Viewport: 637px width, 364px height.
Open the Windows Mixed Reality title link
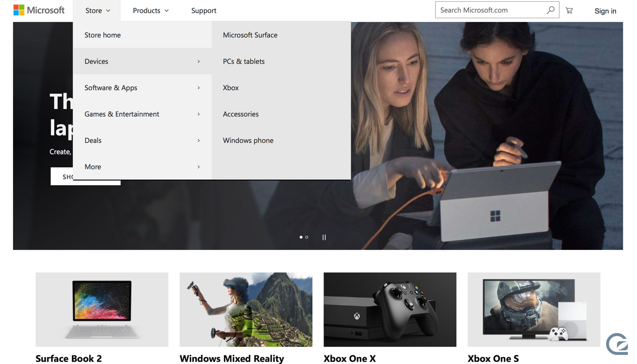(232, 359)
